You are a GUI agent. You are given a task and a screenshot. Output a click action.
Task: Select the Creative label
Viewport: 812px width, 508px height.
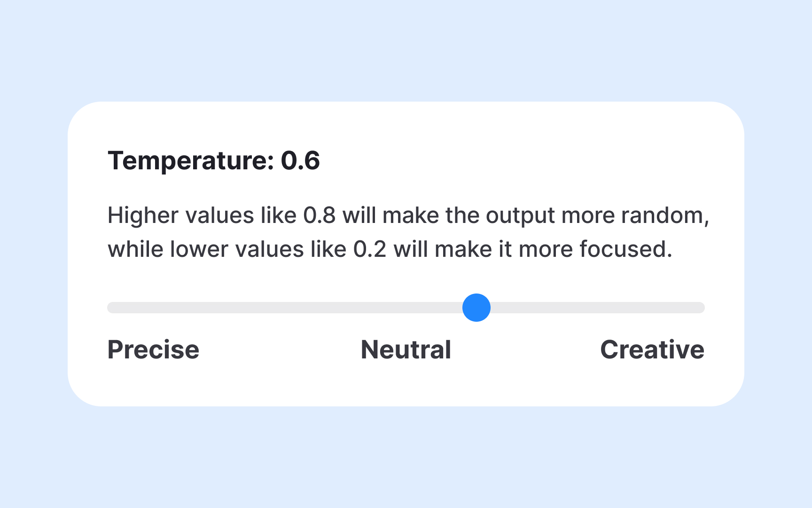(653, 349)
